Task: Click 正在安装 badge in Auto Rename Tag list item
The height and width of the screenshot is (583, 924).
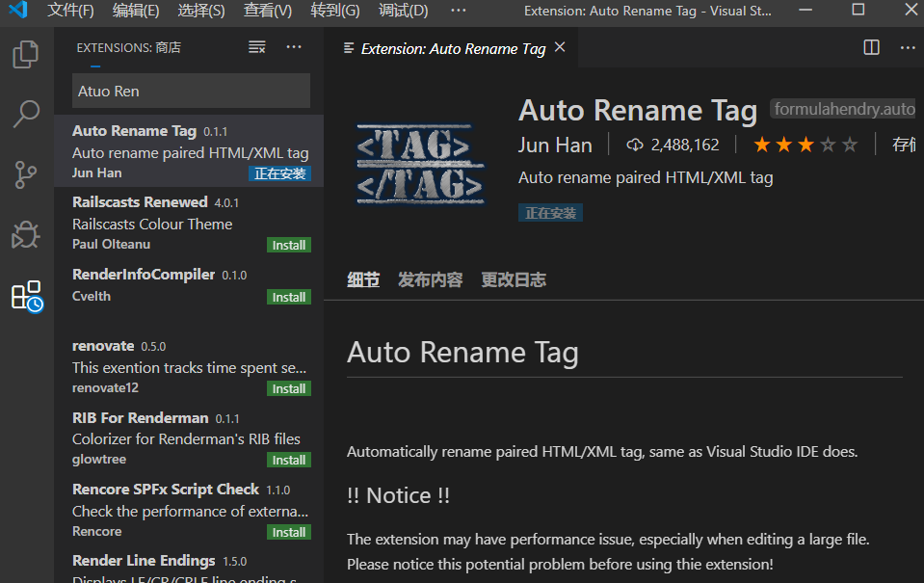Action: (280, 173)
